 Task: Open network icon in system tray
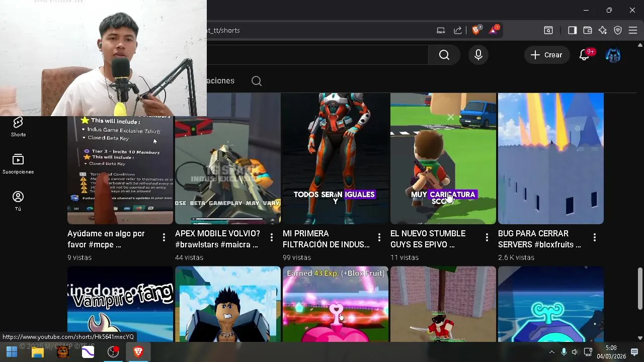tap(588, 352)
